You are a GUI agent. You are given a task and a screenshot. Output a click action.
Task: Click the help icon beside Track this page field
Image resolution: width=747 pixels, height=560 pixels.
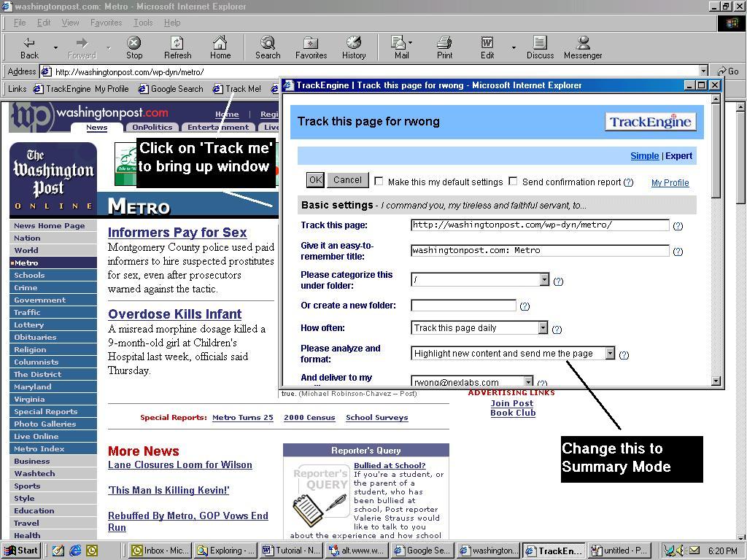click(x=678, y=226)
